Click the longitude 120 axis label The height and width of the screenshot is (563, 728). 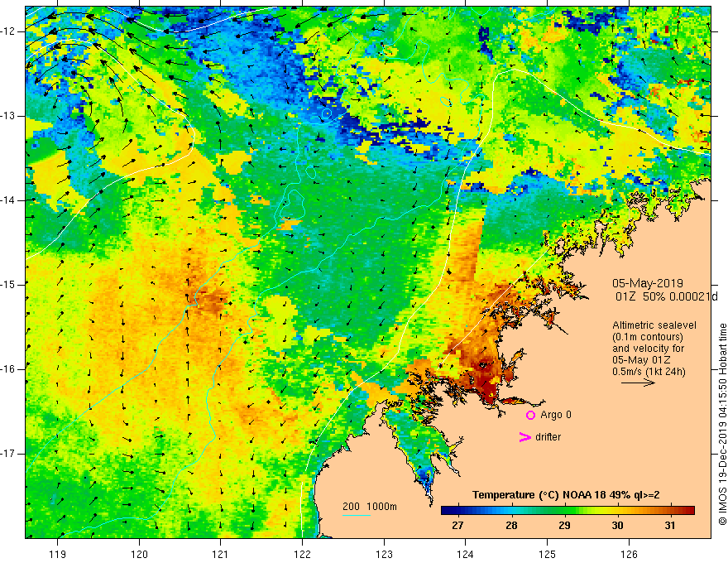139,554
